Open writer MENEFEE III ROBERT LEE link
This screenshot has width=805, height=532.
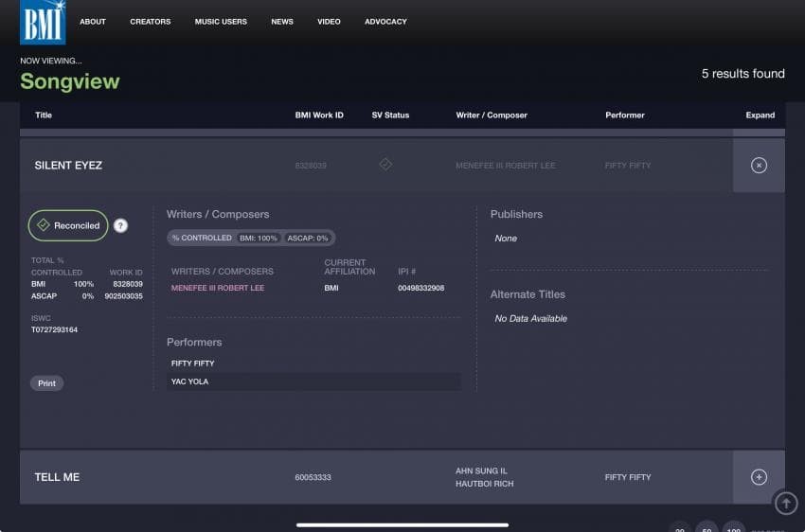pyautogui.click(x=218, y=288)
